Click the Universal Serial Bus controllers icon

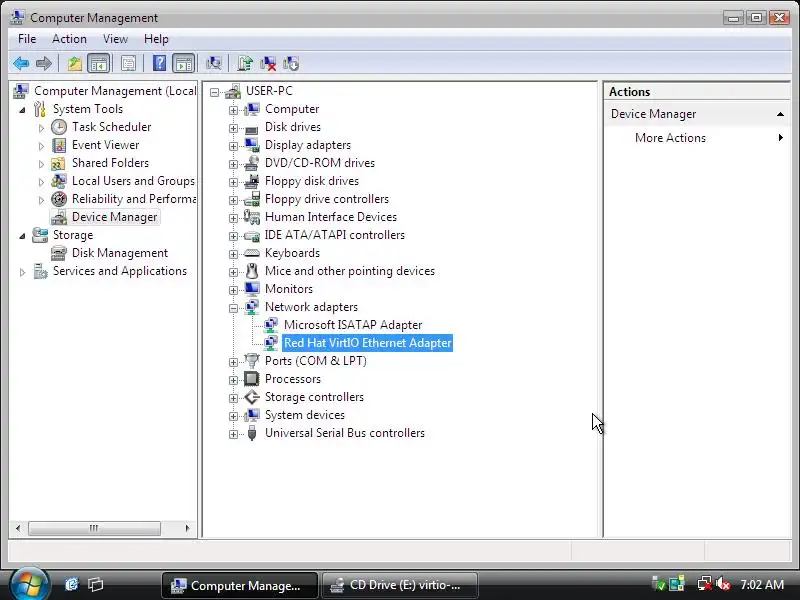[252, 433]
